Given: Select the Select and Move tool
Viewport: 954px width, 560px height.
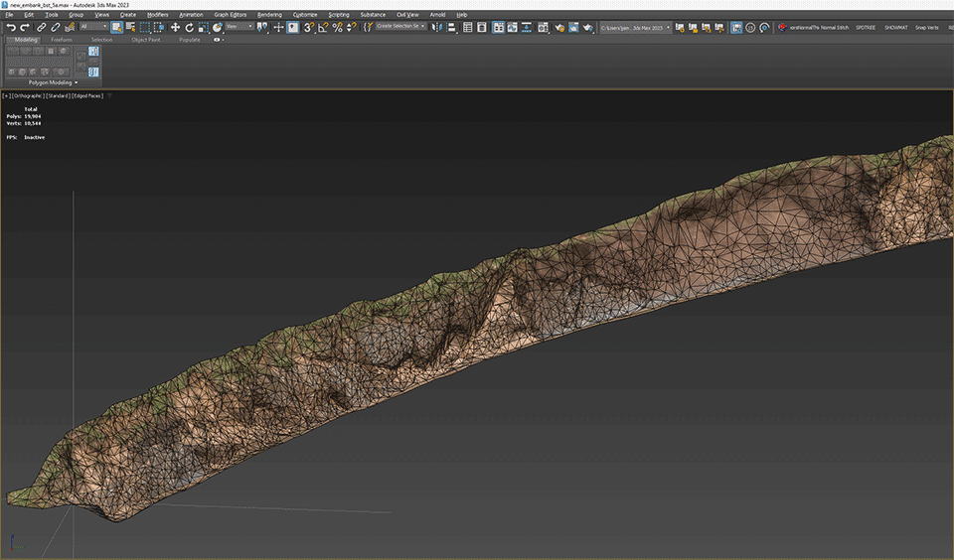Looking at the screenshot, I should pos(175,28).
